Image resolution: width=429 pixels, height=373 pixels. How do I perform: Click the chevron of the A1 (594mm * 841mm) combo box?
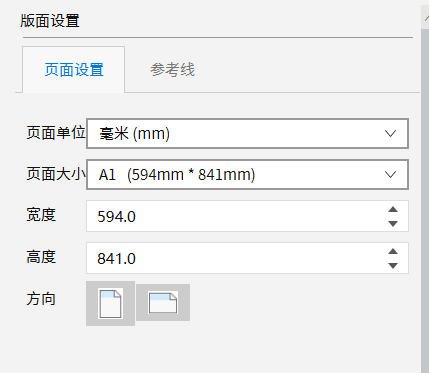[390, 175]
